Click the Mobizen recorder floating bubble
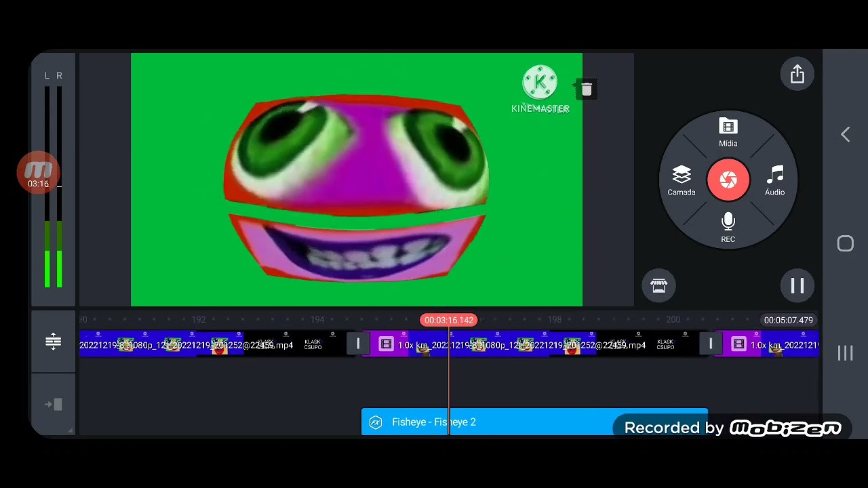Viewport: 868px width, 488px height. (x=39, y=173)
